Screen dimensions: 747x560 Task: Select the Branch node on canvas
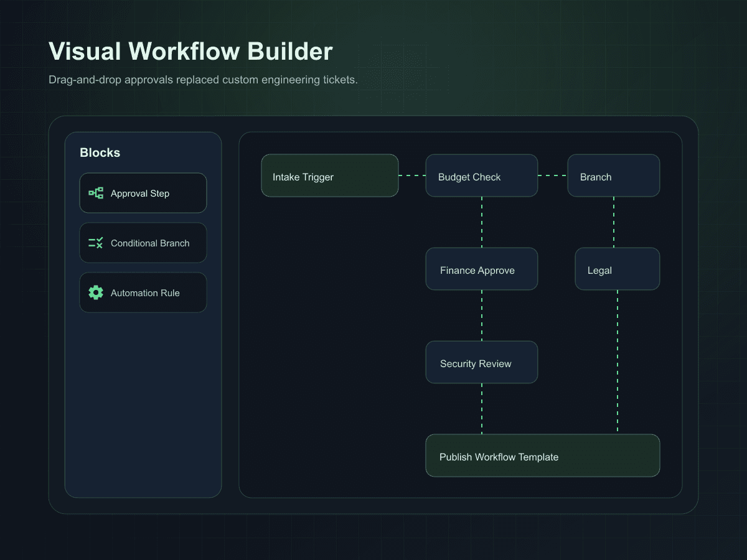(x=614, y=175)
